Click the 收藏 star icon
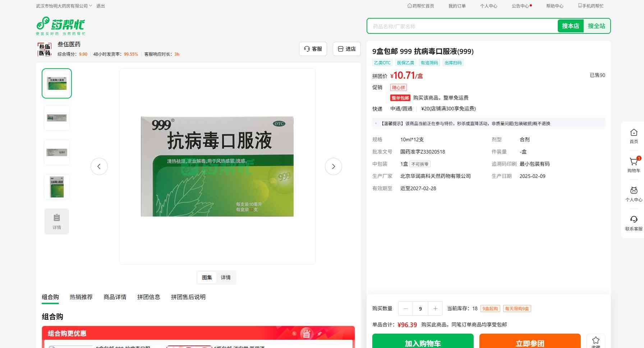Viewport: 644px width, 348px height. coord(595,341)
